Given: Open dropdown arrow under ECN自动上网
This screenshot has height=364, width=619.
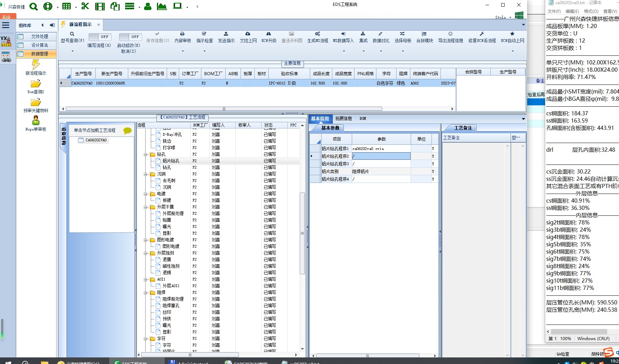Looking at the screenshot, I should pos(513,51).
